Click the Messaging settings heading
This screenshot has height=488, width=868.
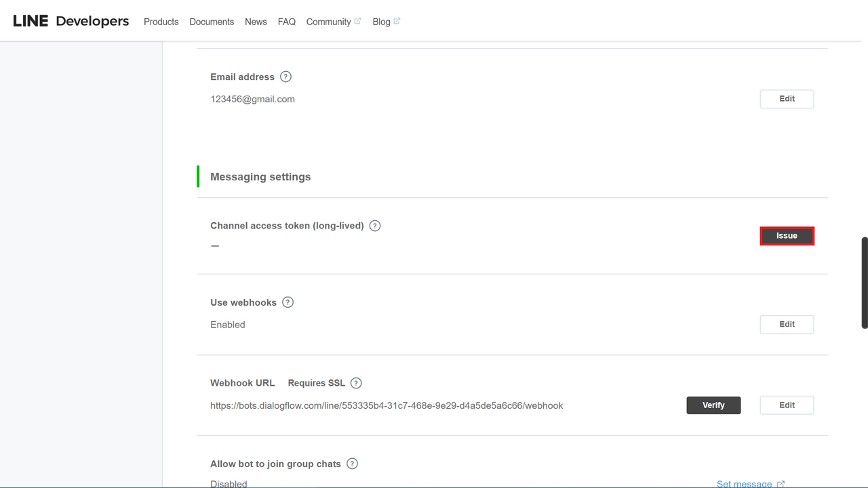click(x=260, y=177)
